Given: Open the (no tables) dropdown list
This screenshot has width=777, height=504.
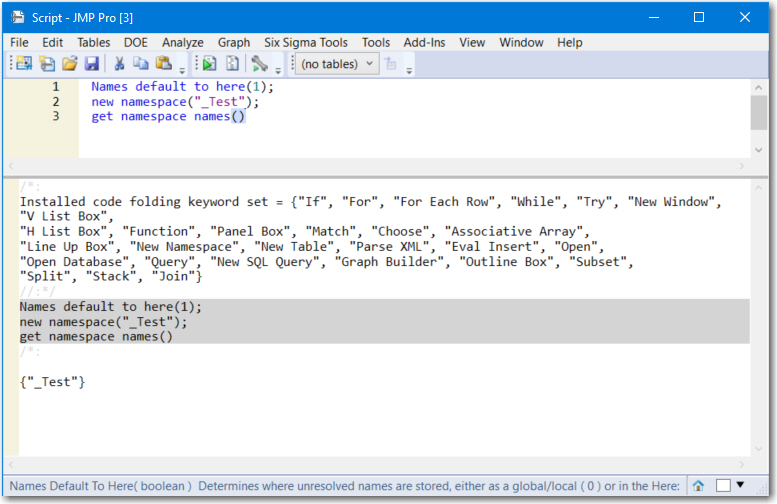Looking at the screenshot, I should click(x=337, y=64).
